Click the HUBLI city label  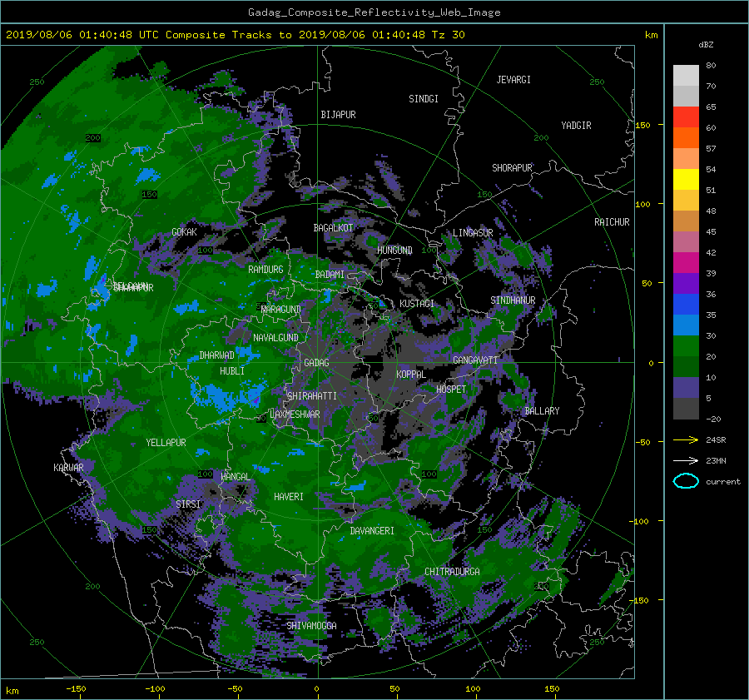point(232,371)
